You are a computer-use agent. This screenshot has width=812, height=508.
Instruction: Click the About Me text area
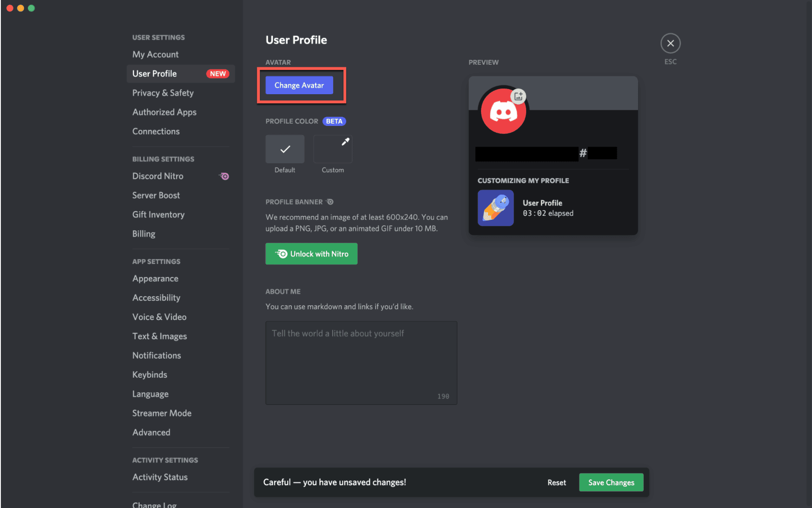pyautogui.click(x=361, y=363)
